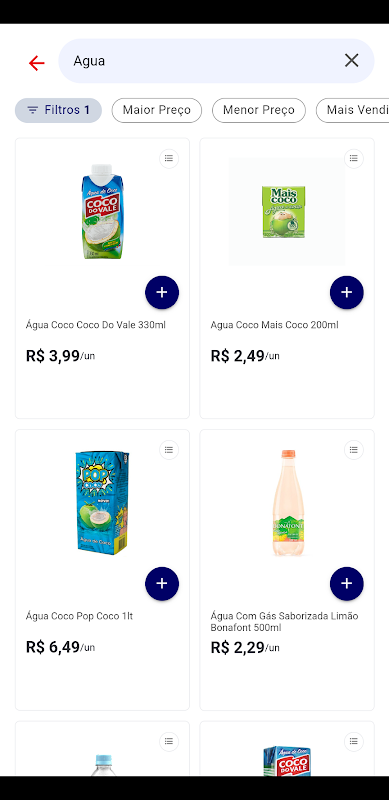Sort results by Menor Preço
Screen dimensions: 389x800
point(259,110)
